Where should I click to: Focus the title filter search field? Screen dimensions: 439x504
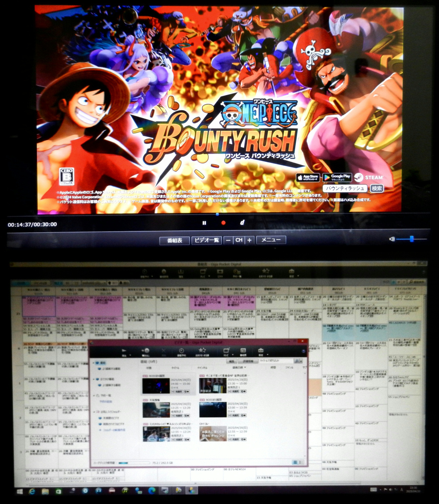[x=276, y=361]
